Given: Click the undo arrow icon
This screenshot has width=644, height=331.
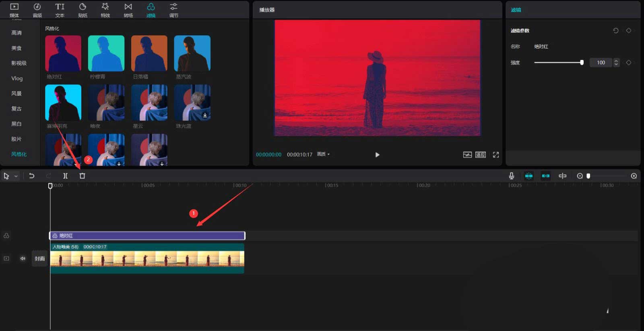Looking at the screenshot, I should pos(32,176).
